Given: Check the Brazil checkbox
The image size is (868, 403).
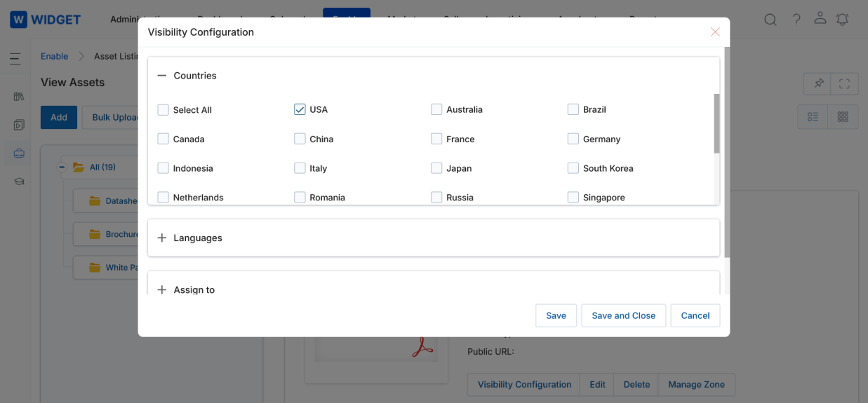Looking at the screenshot, I should (573, 109).
